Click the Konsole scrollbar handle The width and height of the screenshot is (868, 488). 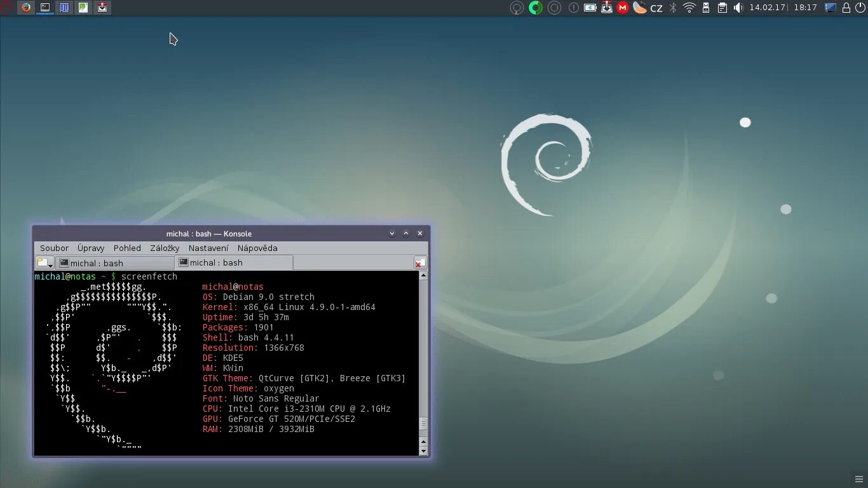tap(424, 424)
